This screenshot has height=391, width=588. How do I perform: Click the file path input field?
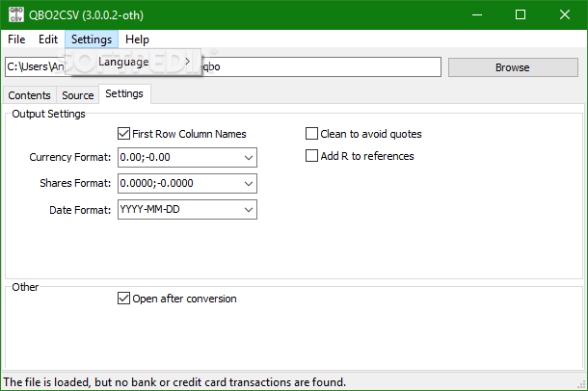pos(223,67)
